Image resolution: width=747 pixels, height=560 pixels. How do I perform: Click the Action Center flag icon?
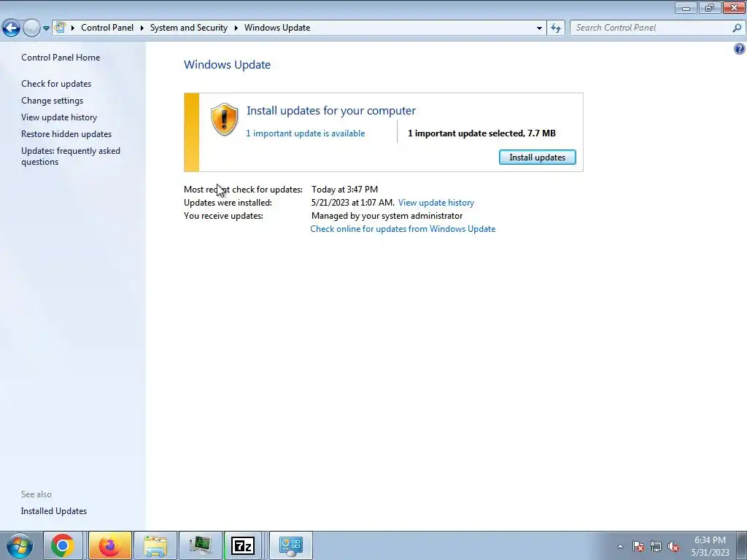638,546
